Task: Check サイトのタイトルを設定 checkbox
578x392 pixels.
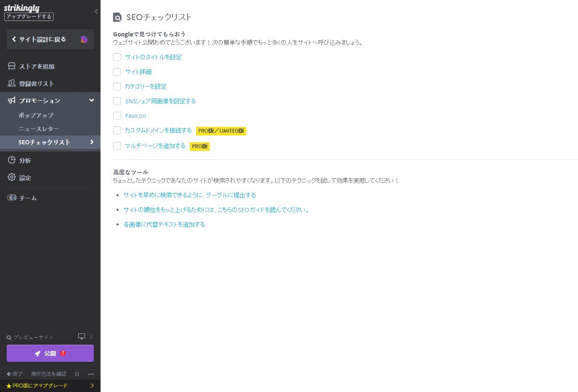Action: 117,57
